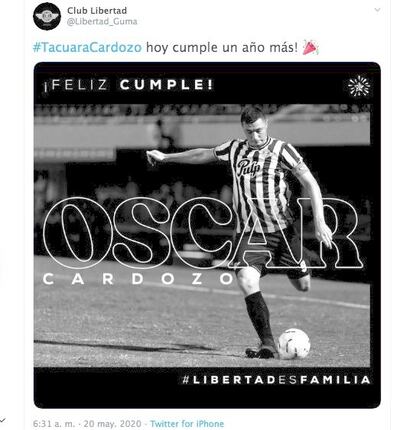Open the Club Libertad profile avatar
The image size is (400, 430).
point(47,16)
